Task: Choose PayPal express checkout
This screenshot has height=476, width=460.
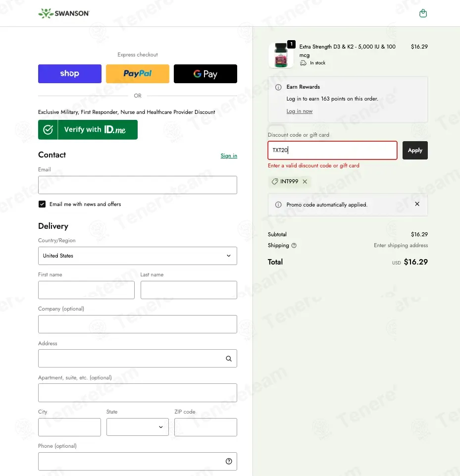Action: [x=138, y=74]
